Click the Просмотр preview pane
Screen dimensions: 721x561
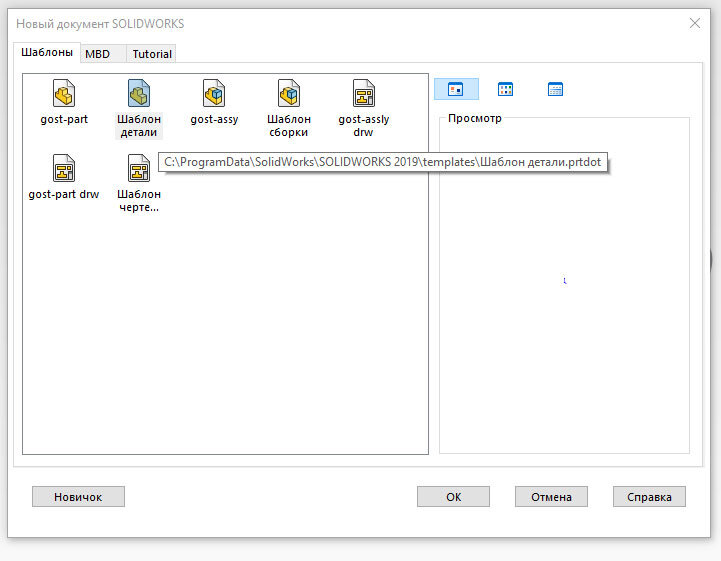point(564,285)
